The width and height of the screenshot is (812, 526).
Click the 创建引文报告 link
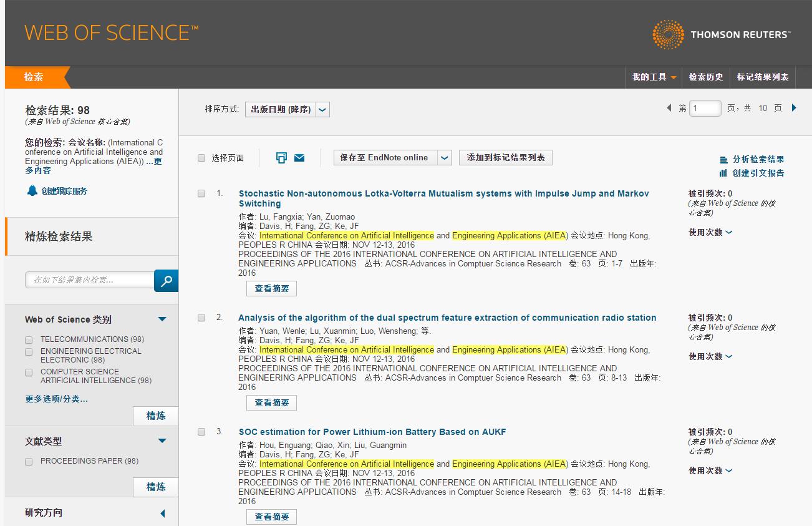click(x=758, y=173)
